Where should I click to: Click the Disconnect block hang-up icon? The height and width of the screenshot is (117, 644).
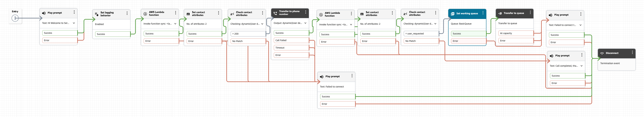click(x=602, y=53)
